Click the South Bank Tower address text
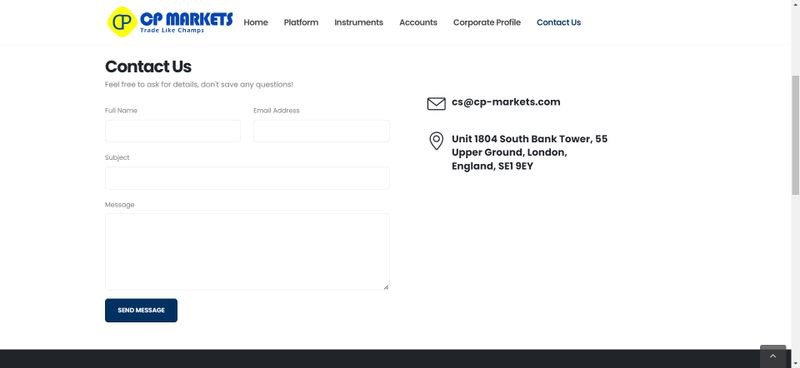 (530, 153)
